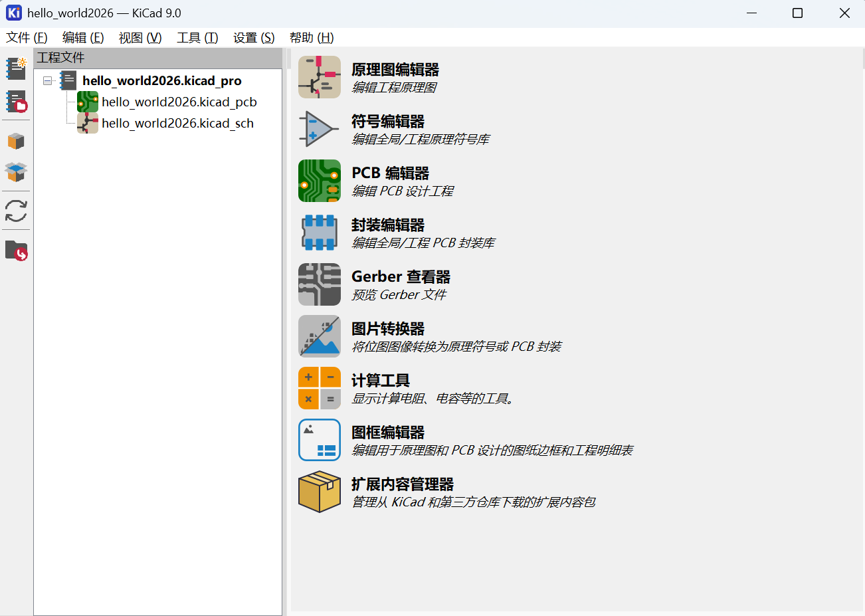Click the unarchive project (open box) icon
This screenshot has width=865, height=616.
(16, 172)
